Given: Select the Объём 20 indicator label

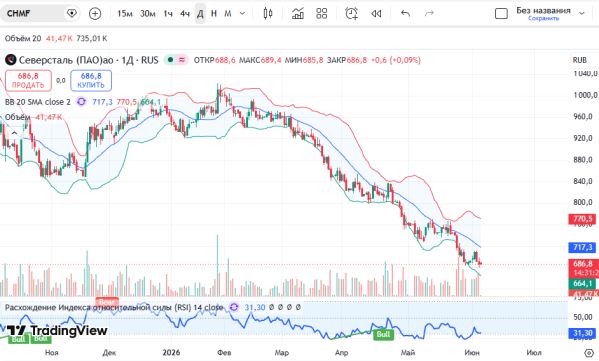Looking at the screenshot, I should [x=23, y=39].
